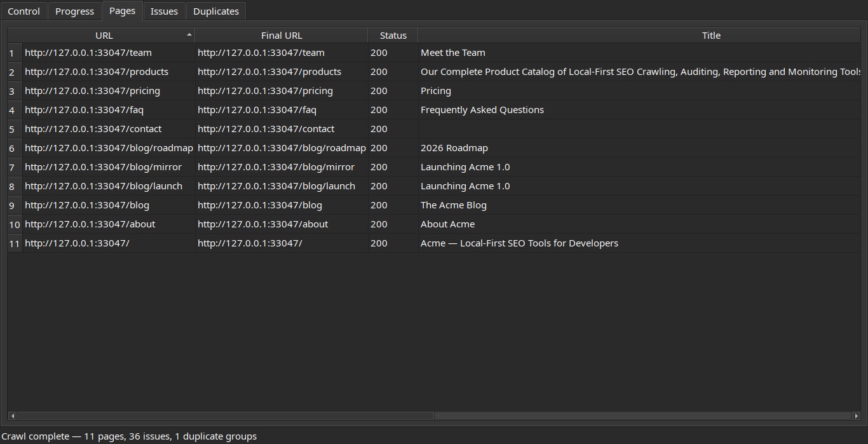Viewport: 868px width, 444px height.
Task: Click URL cell ending in /team
Action: click(x=109, y=53)
